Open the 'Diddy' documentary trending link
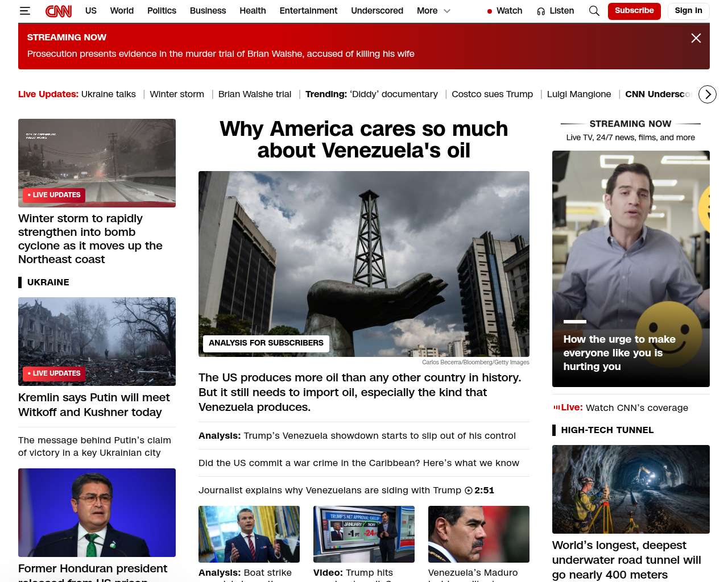The image size is (728, 582). pos(394,94)
